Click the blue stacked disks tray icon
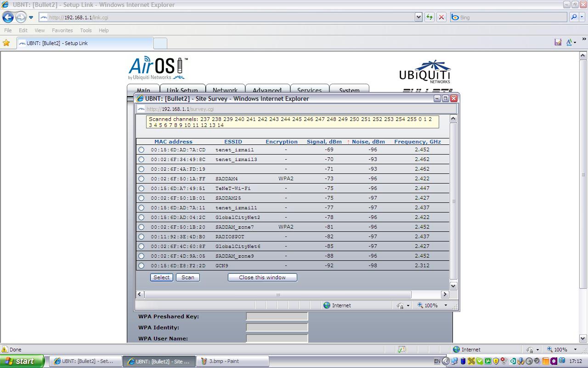This screenshot has height=368, width=588. click(562, 361)
